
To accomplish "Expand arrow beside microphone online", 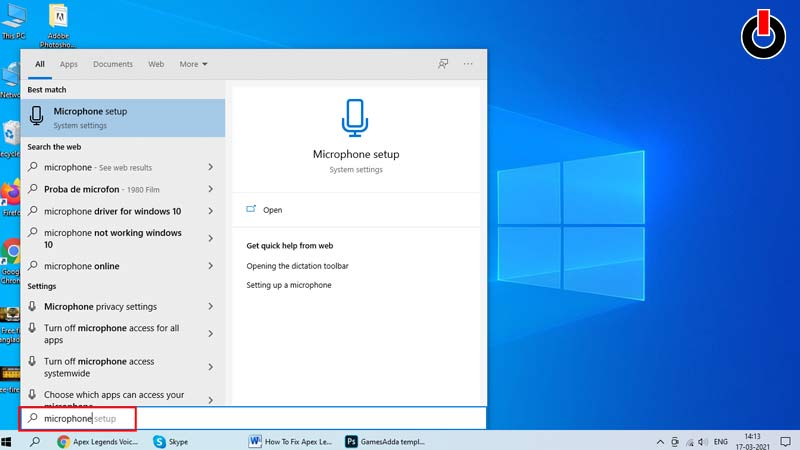I will [x=210, y=266].
